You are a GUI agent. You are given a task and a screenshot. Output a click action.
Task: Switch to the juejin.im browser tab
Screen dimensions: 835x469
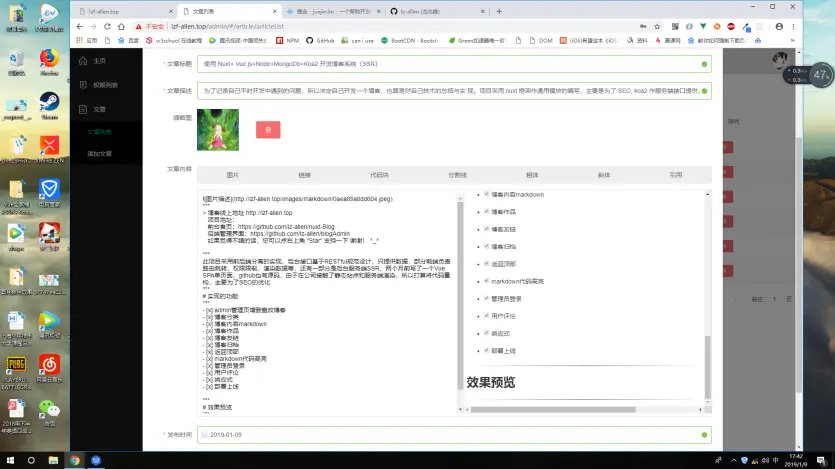tap(333, 11)
